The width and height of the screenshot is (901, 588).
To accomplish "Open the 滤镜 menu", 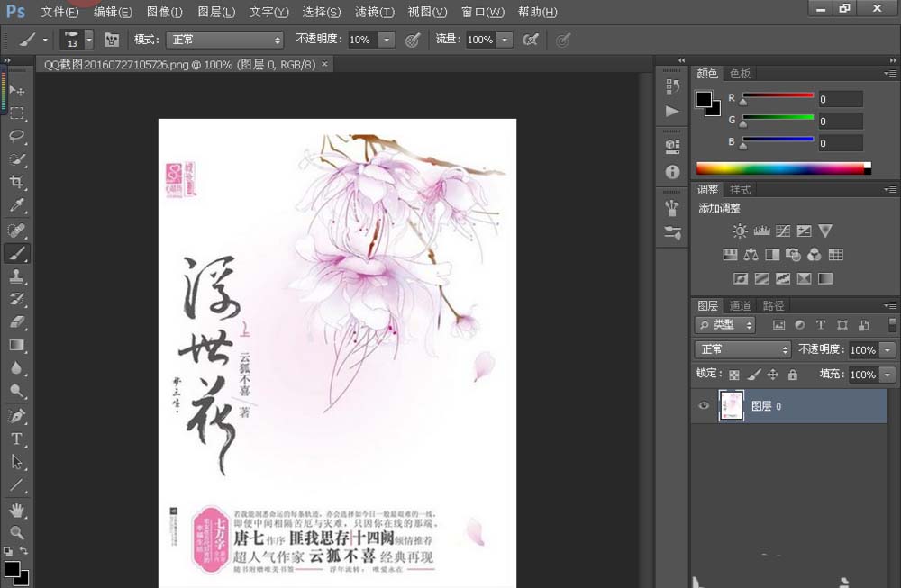I will [x=374, y=12].
